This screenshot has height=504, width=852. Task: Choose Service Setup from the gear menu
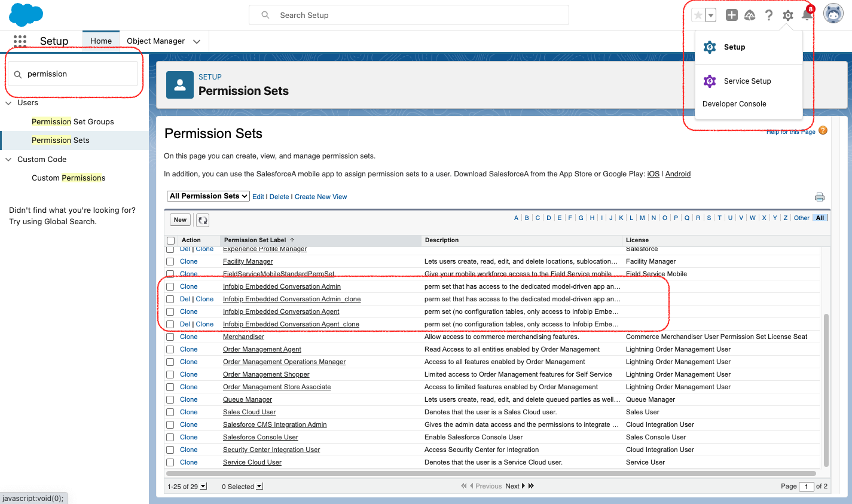tap(747, 81)
